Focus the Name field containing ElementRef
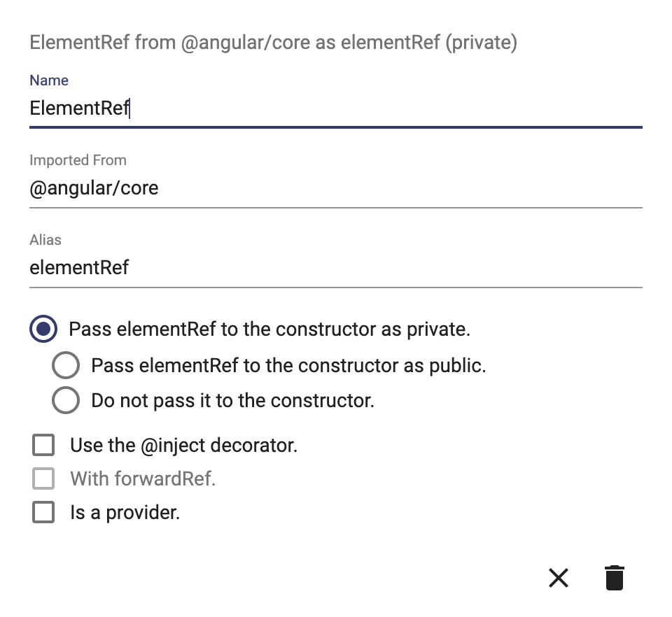 tap(335, 108)
